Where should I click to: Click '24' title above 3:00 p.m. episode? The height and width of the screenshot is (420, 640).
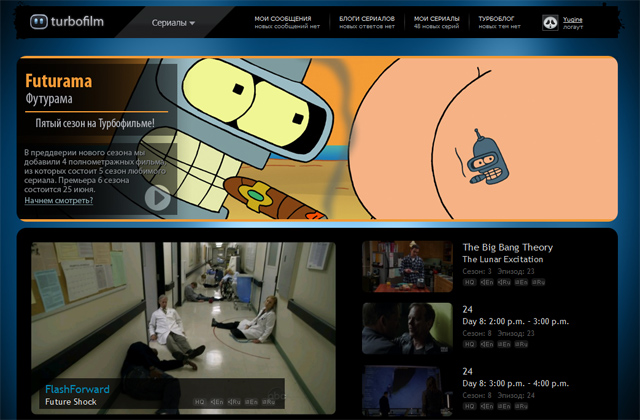(467, 371)
